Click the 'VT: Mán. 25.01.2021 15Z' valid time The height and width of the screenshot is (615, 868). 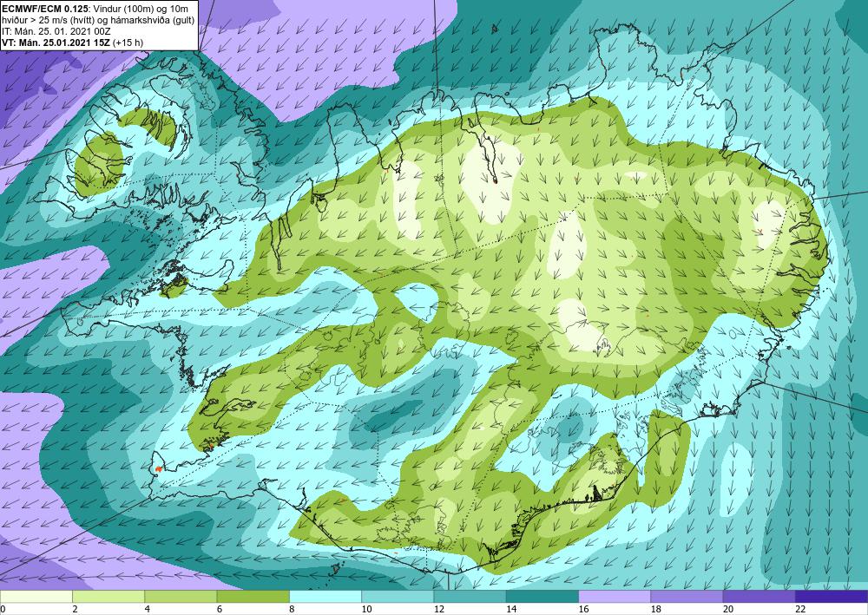coord(57,42)
